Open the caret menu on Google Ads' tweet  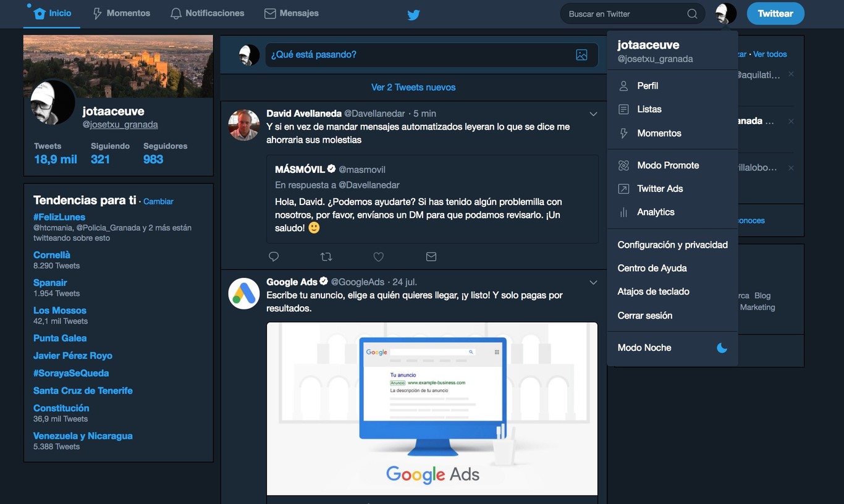(x=593, y=282)
